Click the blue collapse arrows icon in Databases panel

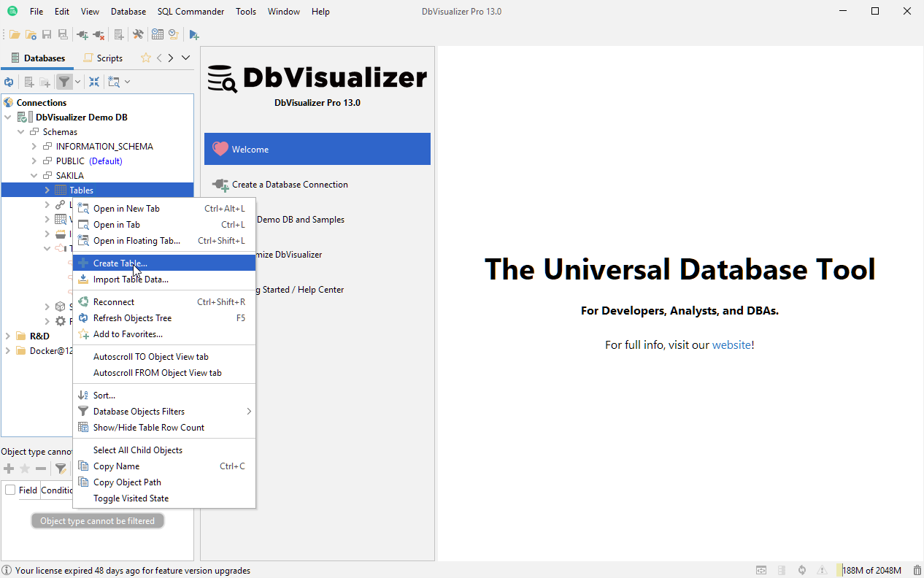coord(94,82)
